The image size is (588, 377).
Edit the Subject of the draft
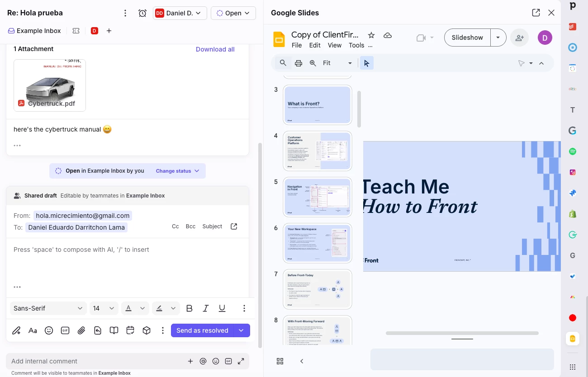click(212, 226)
